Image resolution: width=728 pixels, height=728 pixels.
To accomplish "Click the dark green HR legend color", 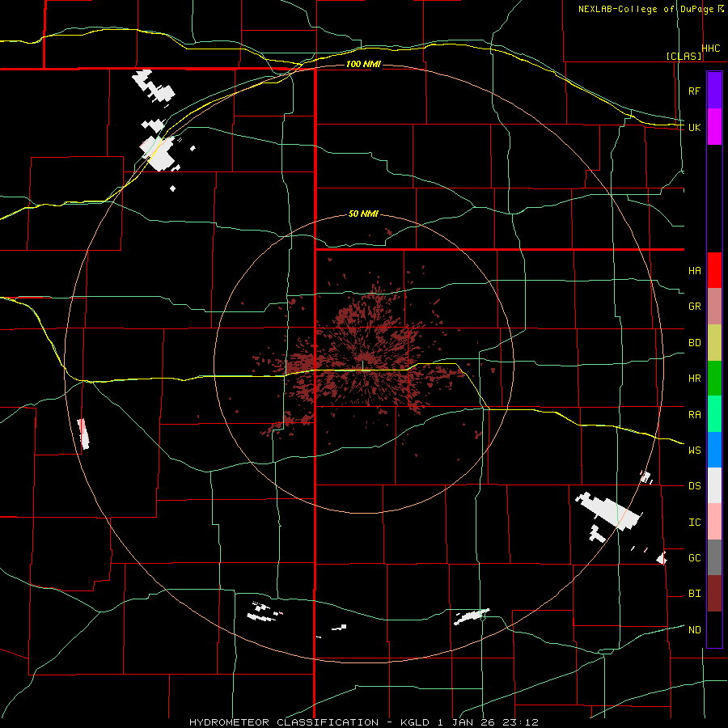I will point(714,379).
